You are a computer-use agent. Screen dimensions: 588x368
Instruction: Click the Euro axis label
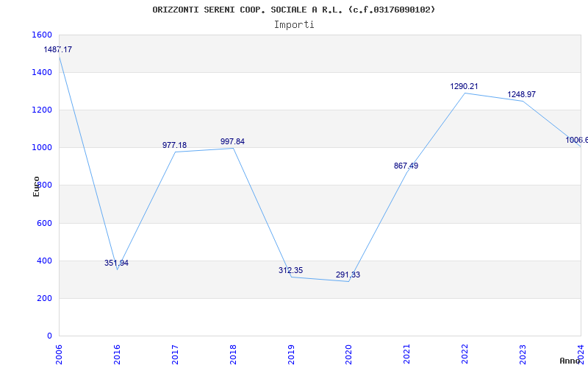pos(36,186)
